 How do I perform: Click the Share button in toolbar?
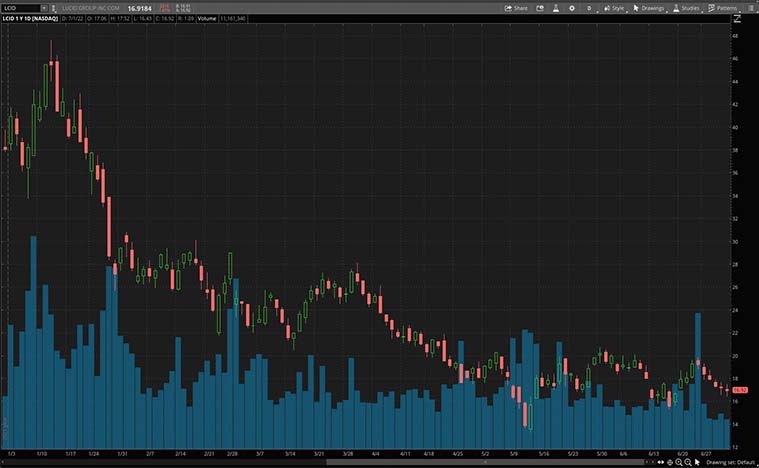point(516,8)
